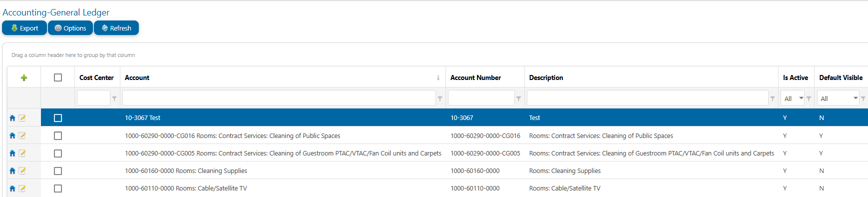Click account number 1000-60110-0000
868x197 pixels.
pyautogui.click(x=475, y=188)
